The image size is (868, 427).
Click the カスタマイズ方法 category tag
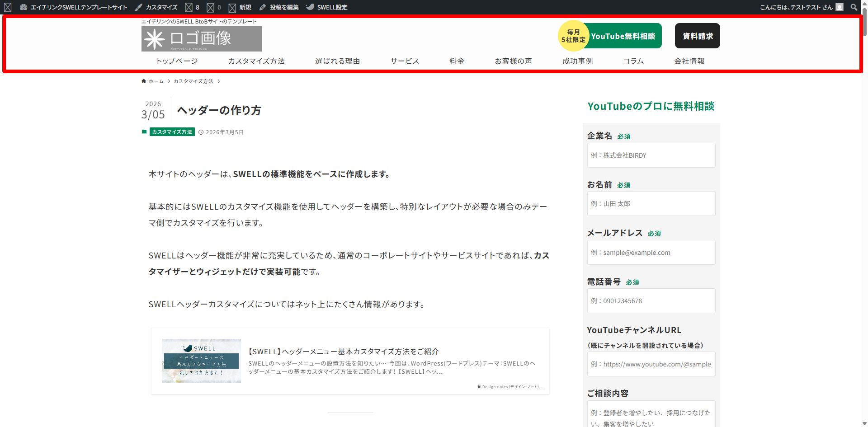click(x=172, y=132)
